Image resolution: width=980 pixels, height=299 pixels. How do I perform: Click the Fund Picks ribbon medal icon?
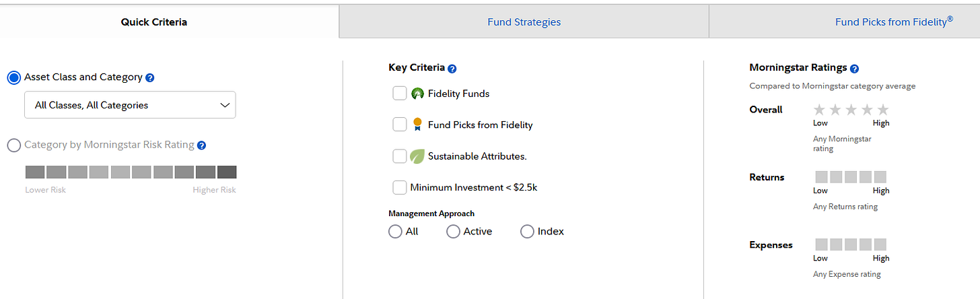coord(417,125)
